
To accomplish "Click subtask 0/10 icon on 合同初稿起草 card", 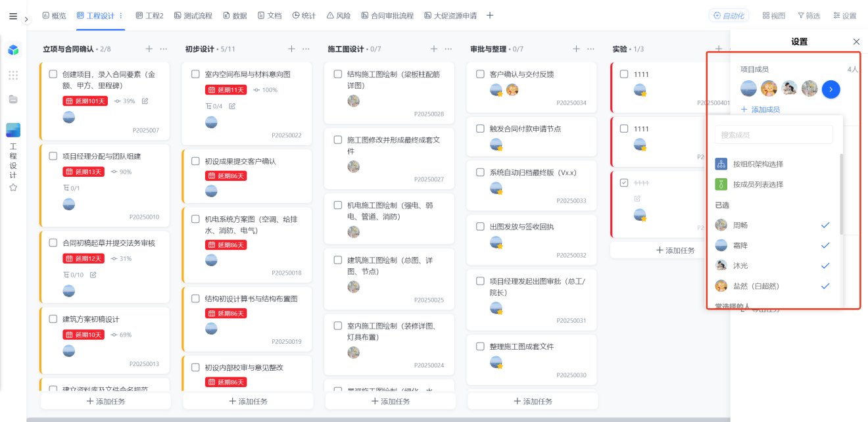I will pyautogui.click(x=73, y=275).
